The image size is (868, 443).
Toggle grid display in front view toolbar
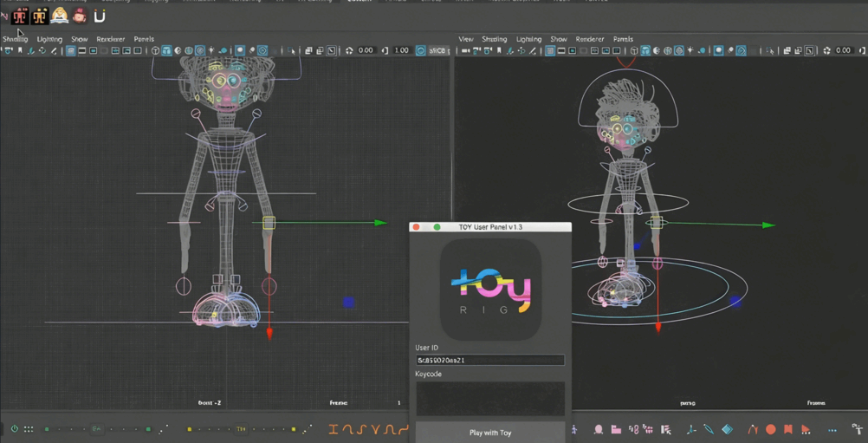pos(71,50)
